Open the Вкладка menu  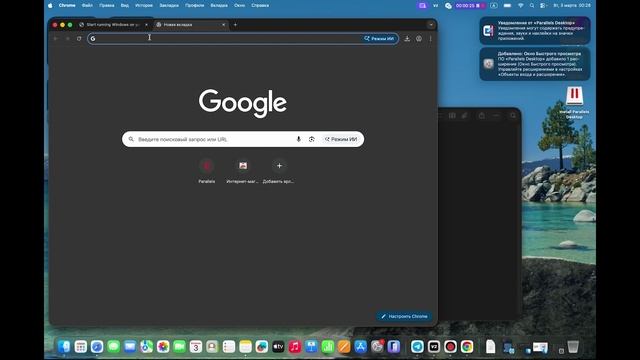(x=219, y=5)
